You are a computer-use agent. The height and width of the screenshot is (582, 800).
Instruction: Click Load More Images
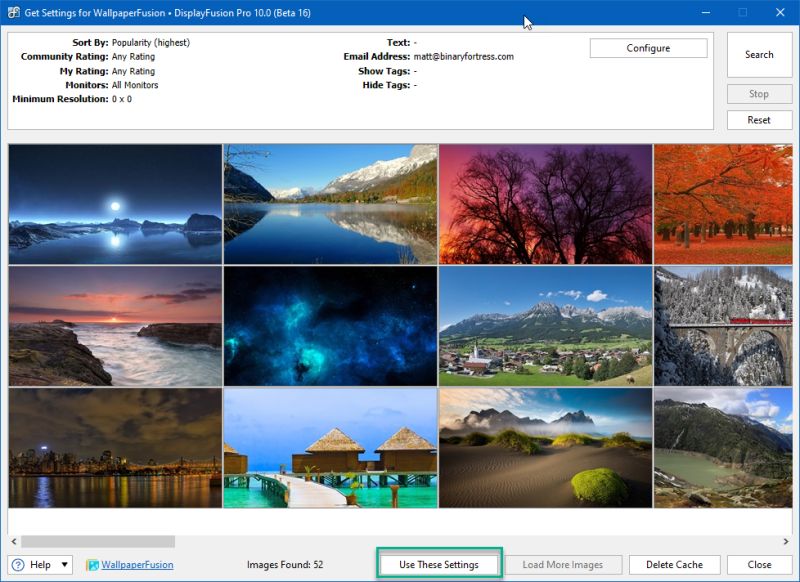pos(561,564)
